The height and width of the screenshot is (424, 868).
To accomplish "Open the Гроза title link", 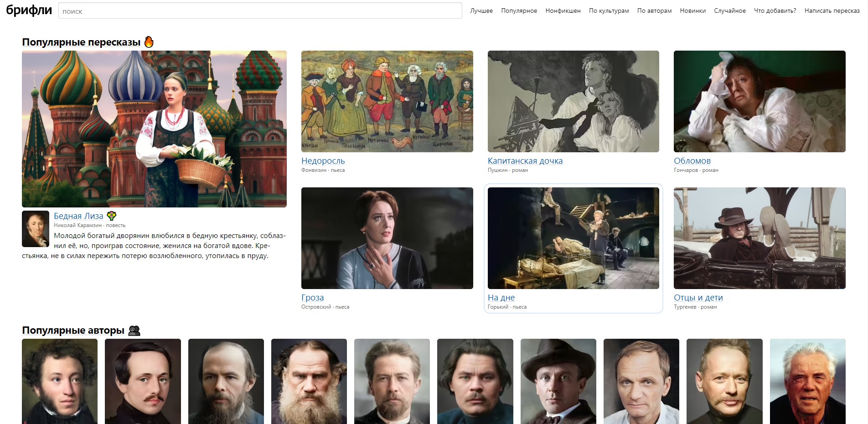I will 312,297.
